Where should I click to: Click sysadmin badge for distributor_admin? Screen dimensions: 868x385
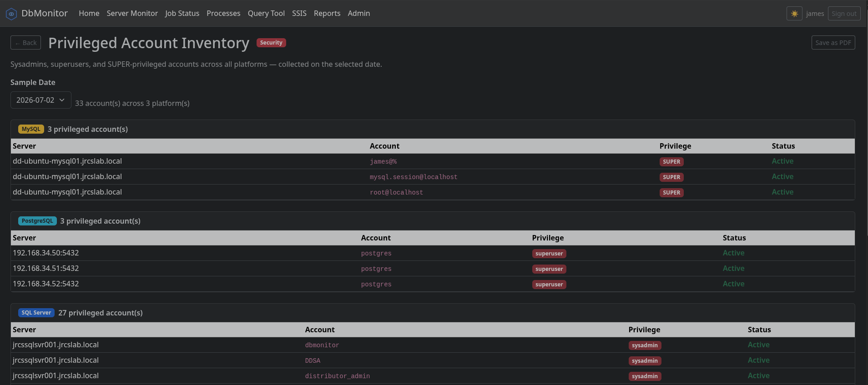pyautogui.click(x=645, y=376)
